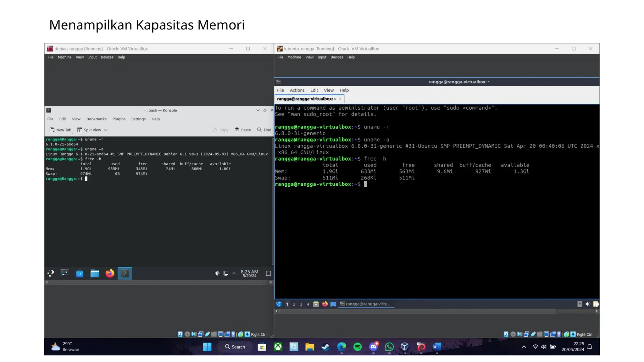Open Firefox in the Debian taskbar
This screenshot has height=362, width=644.
(x=110, y=273)
